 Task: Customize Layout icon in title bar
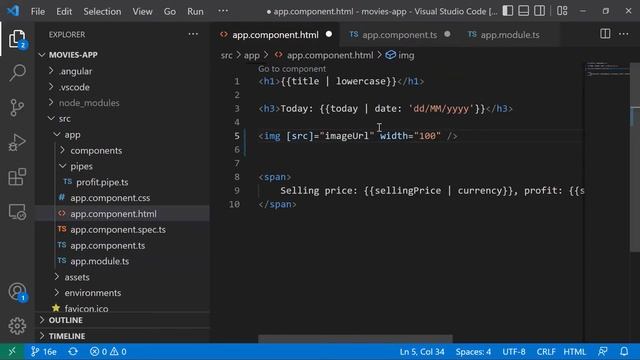coord(562,11)
